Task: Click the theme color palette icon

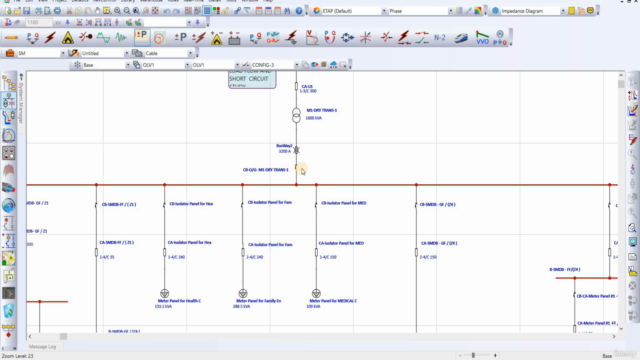Action: tap(317, 11)
